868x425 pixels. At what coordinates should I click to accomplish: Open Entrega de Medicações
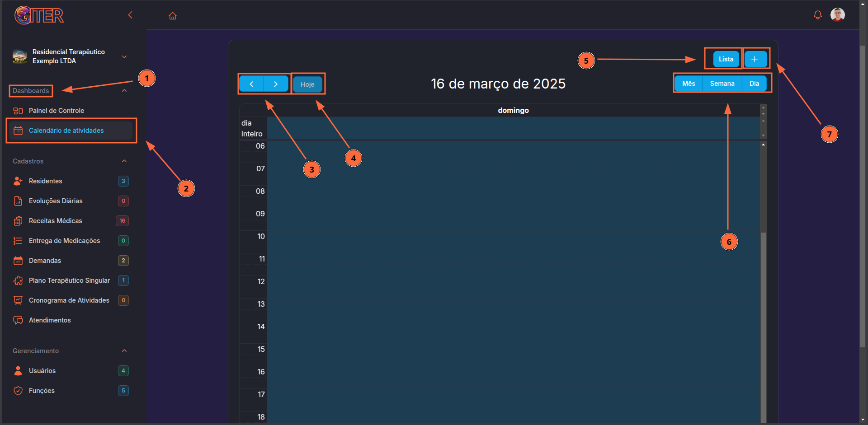click(65, 241)
